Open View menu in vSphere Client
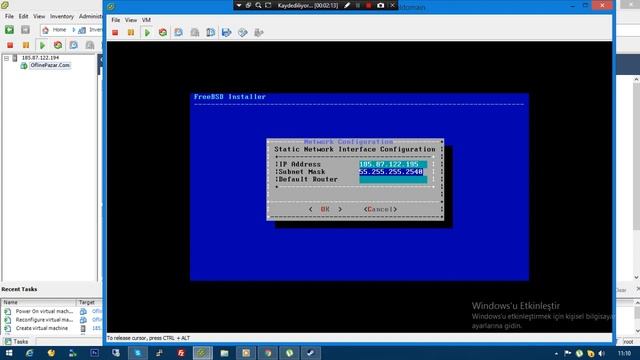Screen dimensions: 640x360 tap(39, 16)
